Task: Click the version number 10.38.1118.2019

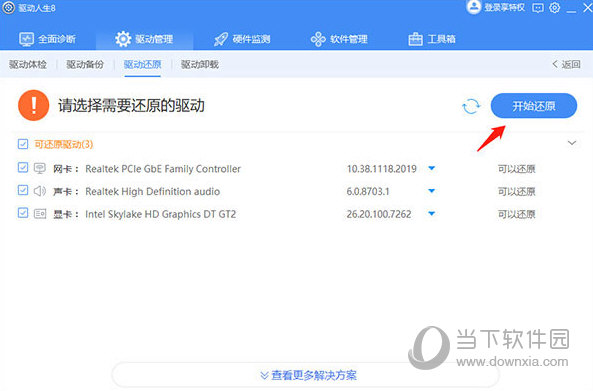Action: pos(382,169)
